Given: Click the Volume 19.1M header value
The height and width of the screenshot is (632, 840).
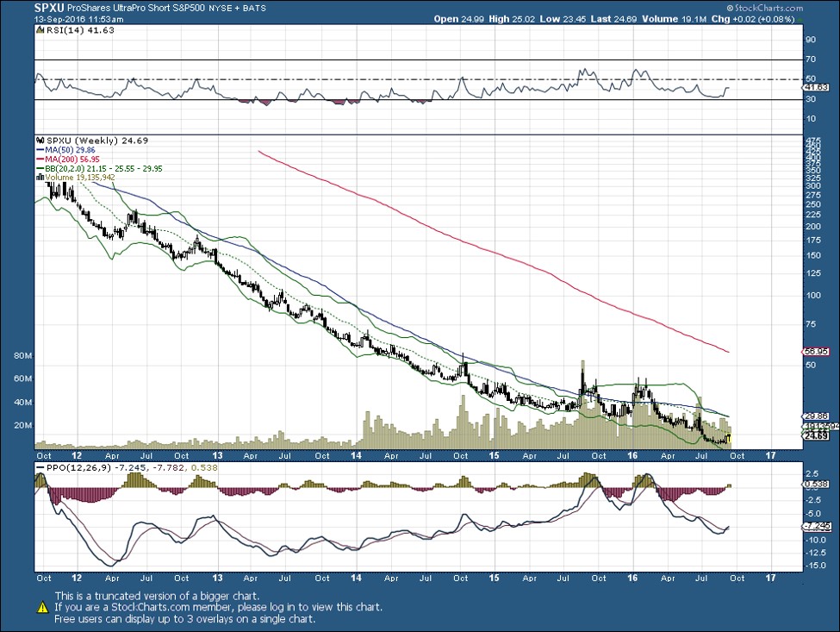Looking at the screenshot, I should [x=674, y=19].
